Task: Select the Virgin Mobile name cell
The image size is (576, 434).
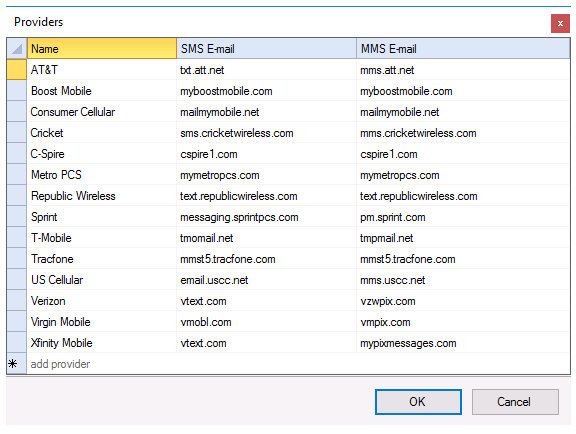Action: pos(102,322)
